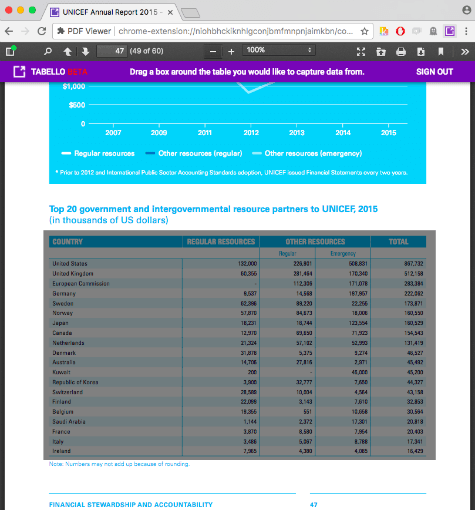
Task: Click the Regular sub-header under Other Resources
Action: (x=287, y=253)
